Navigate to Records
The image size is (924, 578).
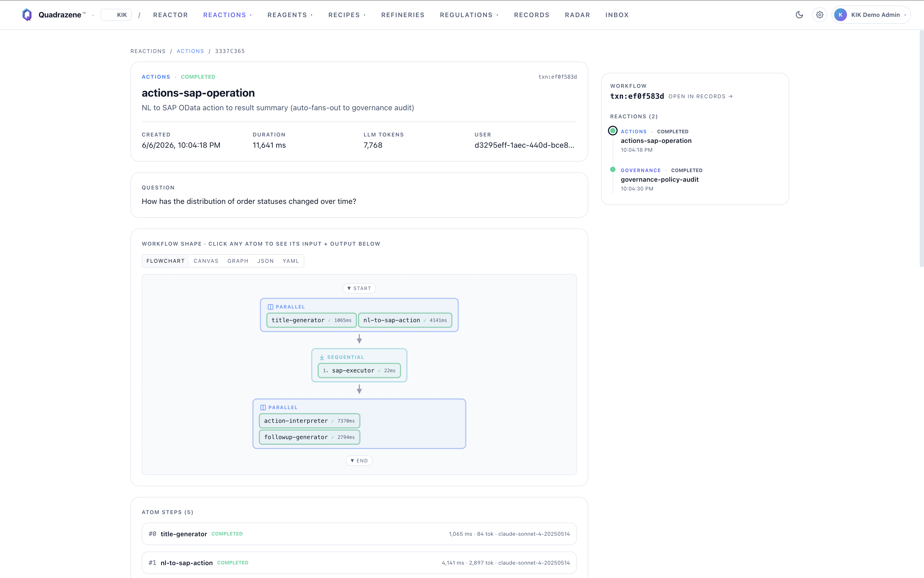click(x=532, y=14)
